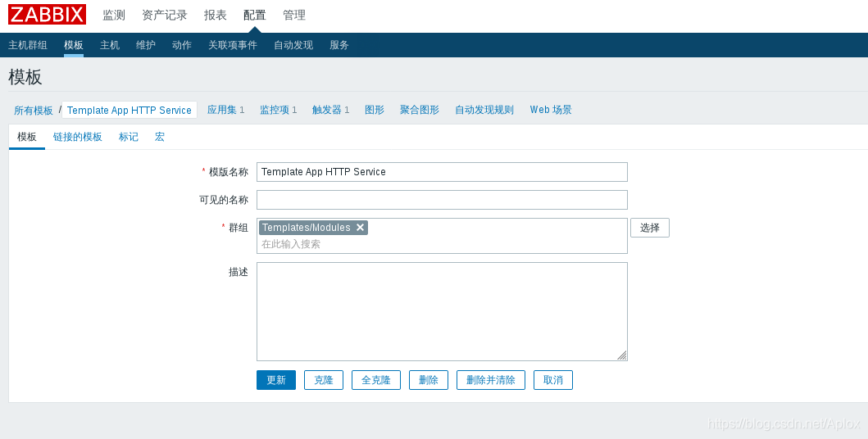Go to 自动发现 submenu item

click(x=293, y=45)
